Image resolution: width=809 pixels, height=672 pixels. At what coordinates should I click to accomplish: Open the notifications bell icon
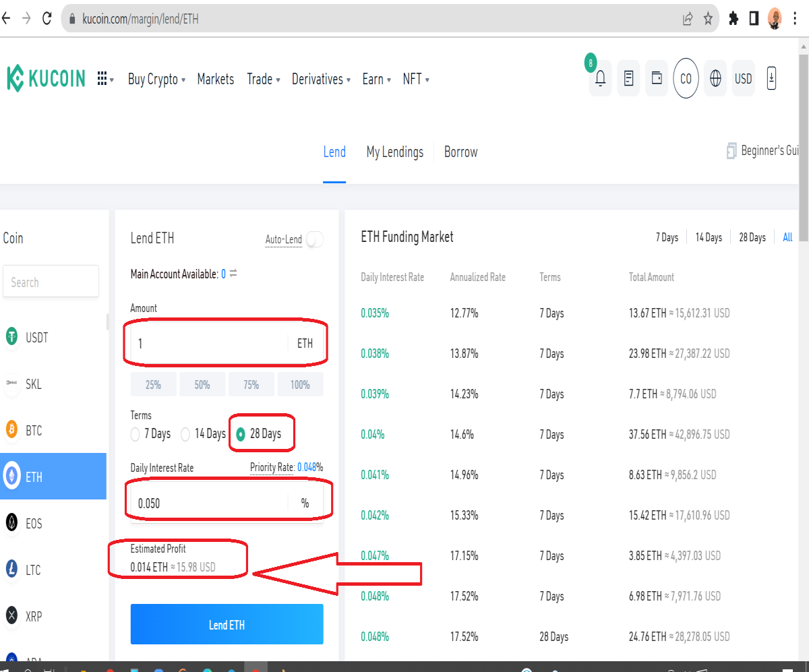click(x=600, y=79)
